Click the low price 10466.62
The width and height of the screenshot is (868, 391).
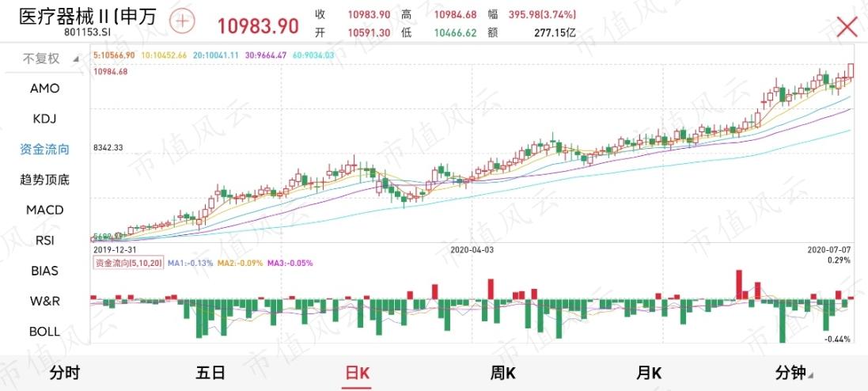click(455, 32)
